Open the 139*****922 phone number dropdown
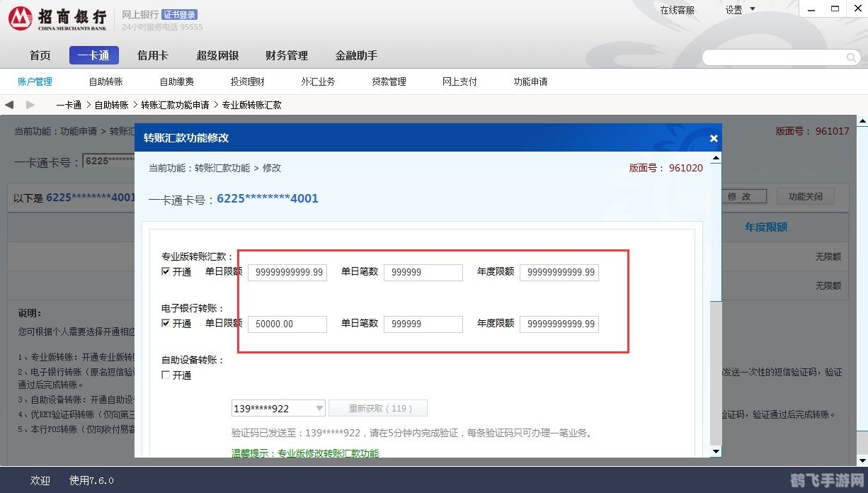 [319, 408]
